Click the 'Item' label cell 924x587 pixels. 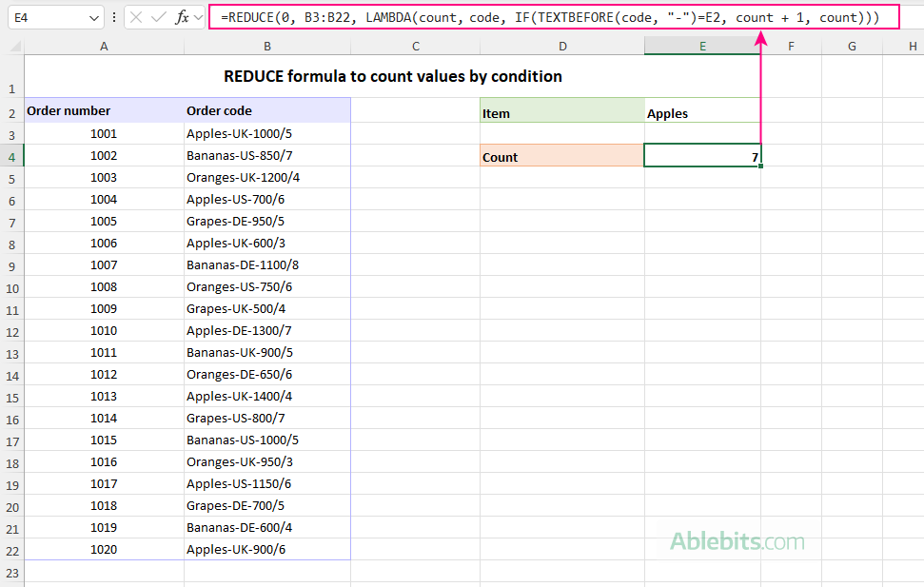click(x=562, y=110)
